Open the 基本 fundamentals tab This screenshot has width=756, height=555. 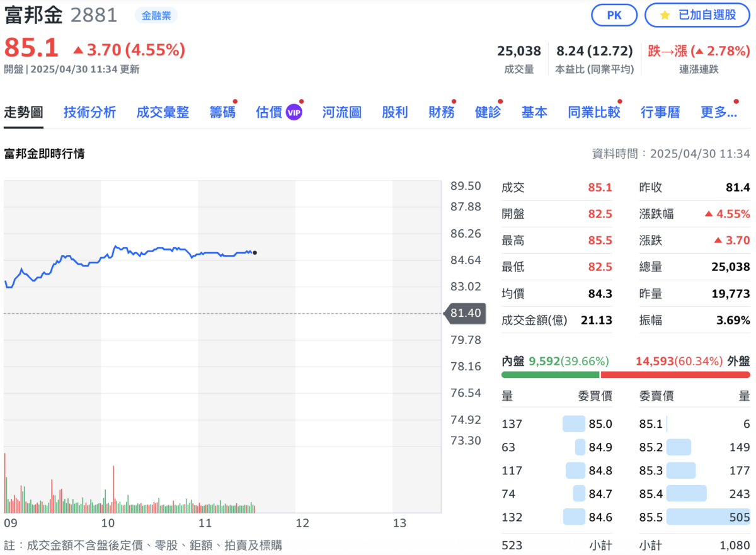[534, 112]
